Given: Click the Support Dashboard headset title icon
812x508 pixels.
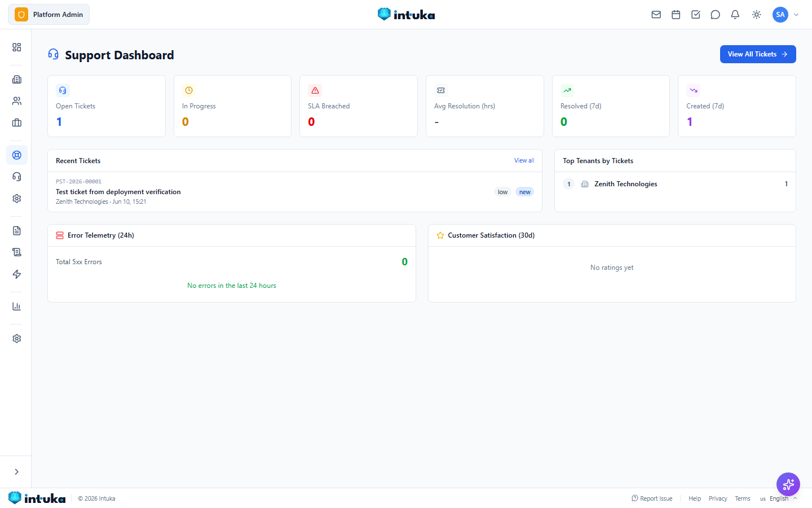Looking at the screenshot, I should 54,54.
